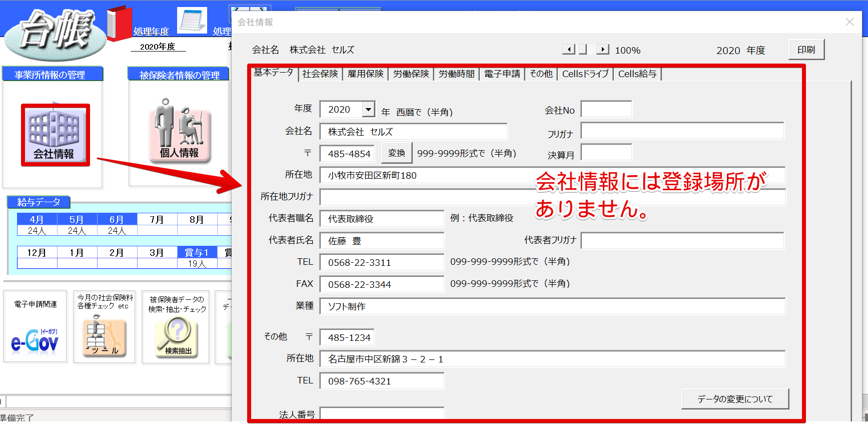Click the その他 postal code 485-1234 field
Image resolution: width=868 pixels, height=425 pixels.
coord(347,337)
